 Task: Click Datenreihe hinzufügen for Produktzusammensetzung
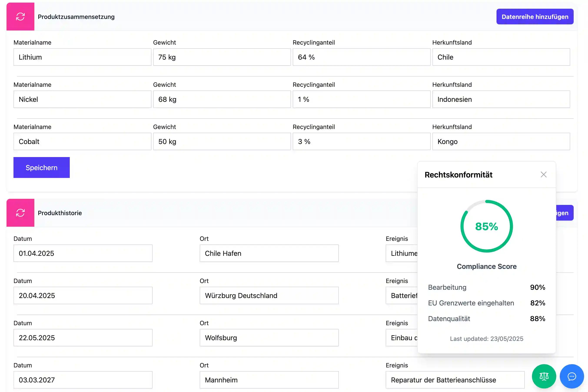(x=535, y=17)
